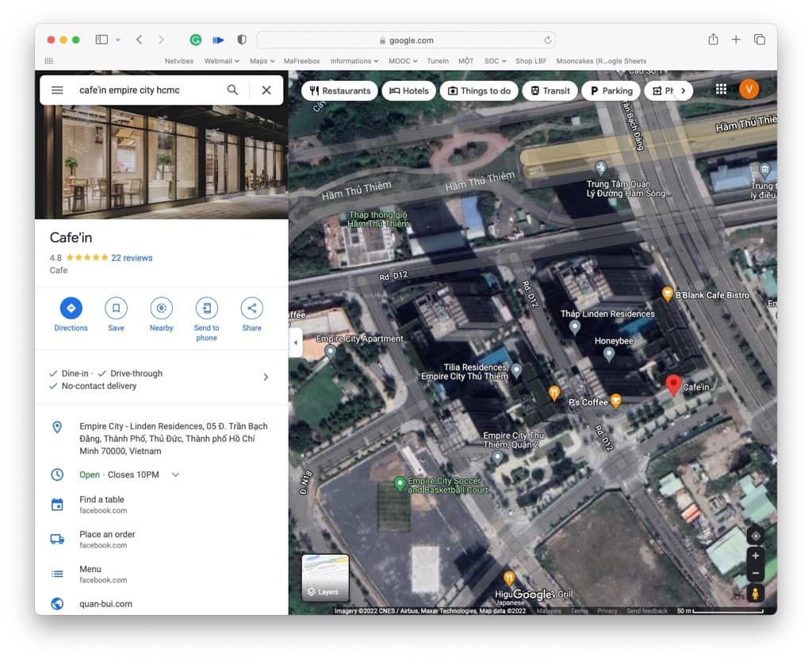Open Safari share sheet icon
Image resolution: width=812 pixels, height=661 pixels.
pyautogui.click(x=713, y=40)
